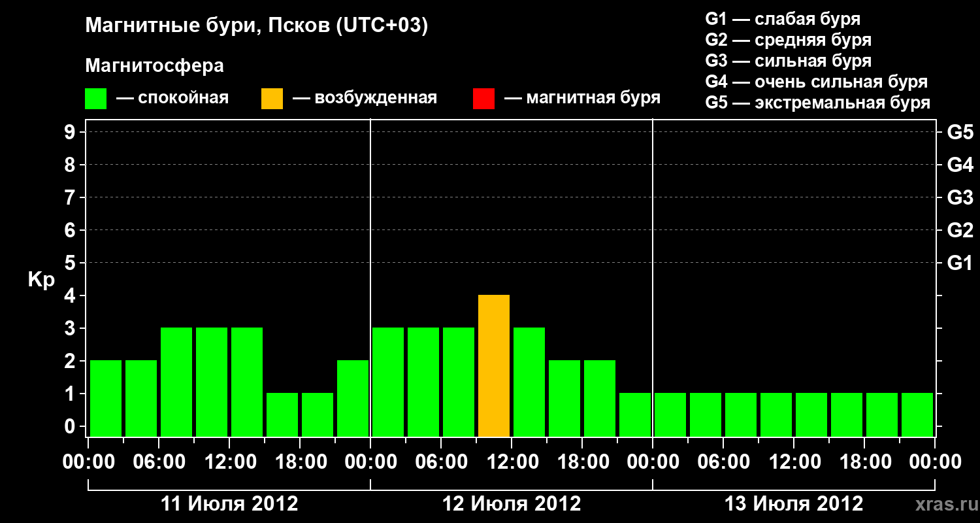The width and height of the screenshot is (980, 523).
Task: Click the 'Kp' axis title
Action: (x=41, y=280)
